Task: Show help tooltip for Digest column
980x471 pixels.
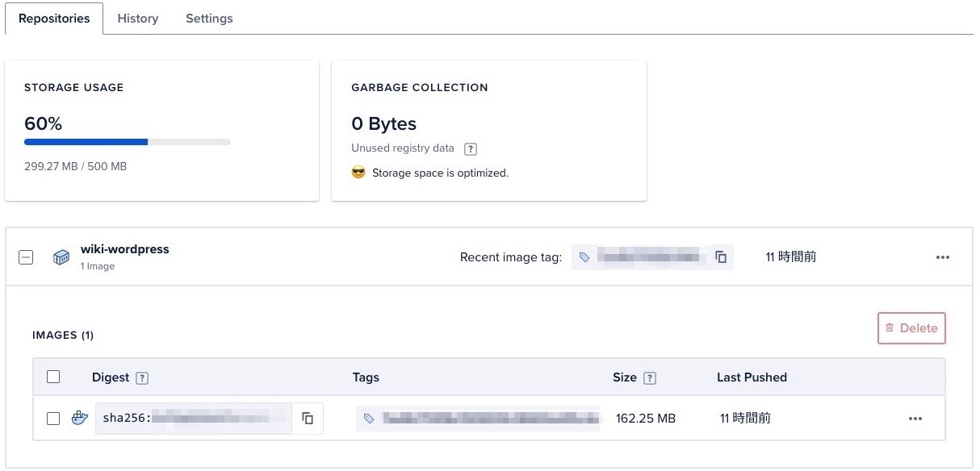Action: coord(142,377)
